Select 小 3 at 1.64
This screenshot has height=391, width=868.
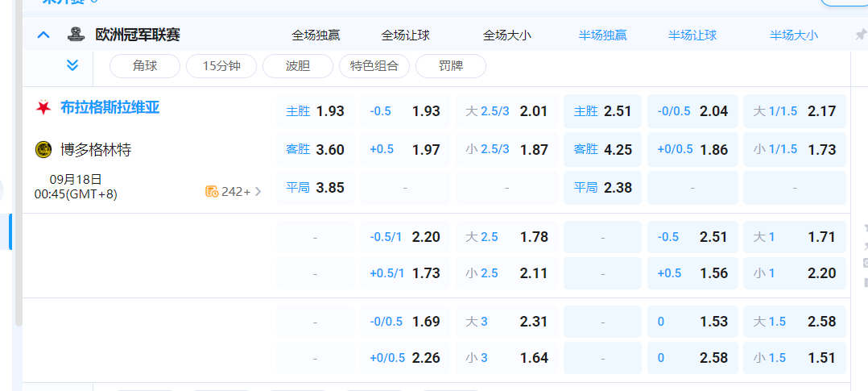(507, 358)
